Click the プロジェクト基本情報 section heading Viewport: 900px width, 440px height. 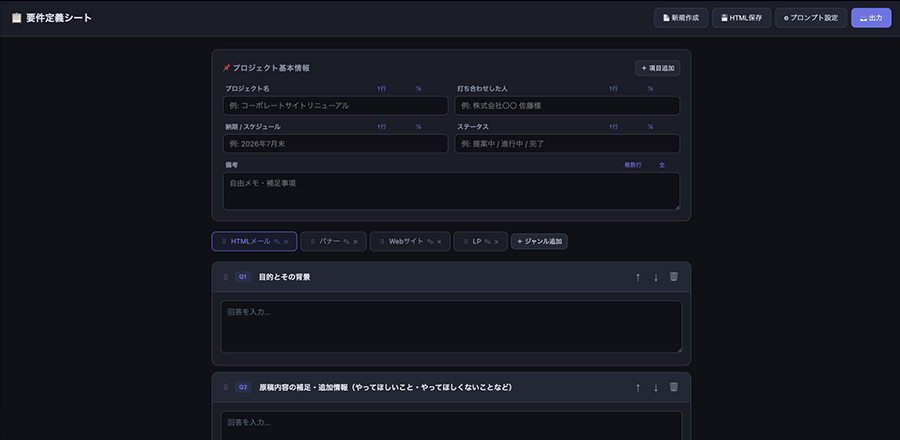(x=271, y=68)
